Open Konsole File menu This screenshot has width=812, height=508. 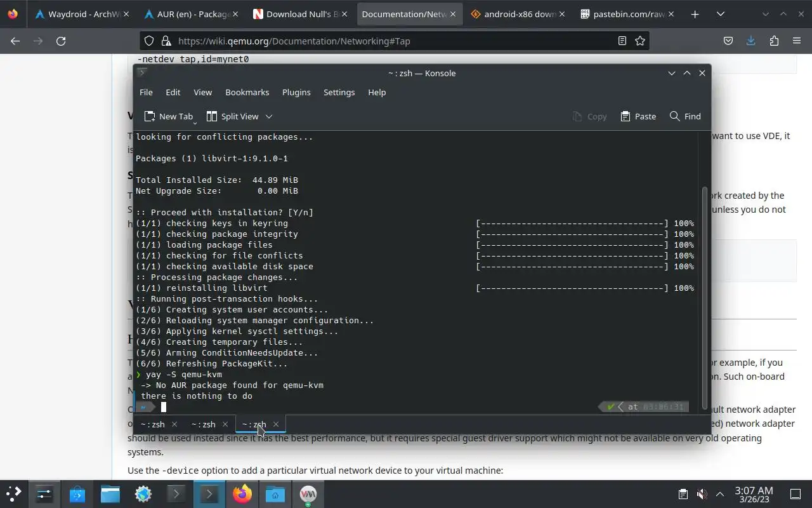click(146, 92)
